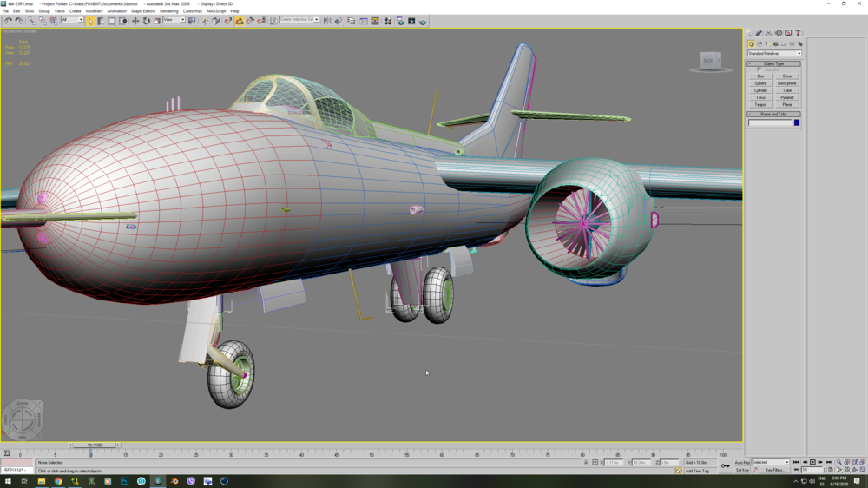
Task: Open Render Setup dialog
Action: tap(400, 21)
